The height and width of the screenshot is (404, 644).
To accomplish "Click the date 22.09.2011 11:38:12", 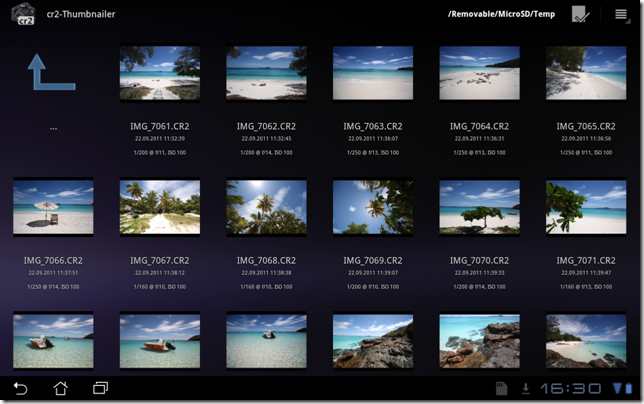I will [160, 273].
